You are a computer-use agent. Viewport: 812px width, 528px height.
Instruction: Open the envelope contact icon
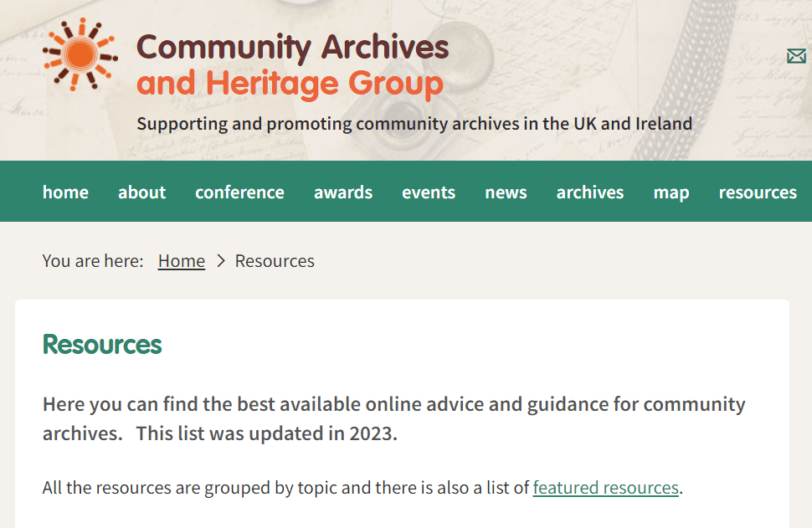(796, 56)
